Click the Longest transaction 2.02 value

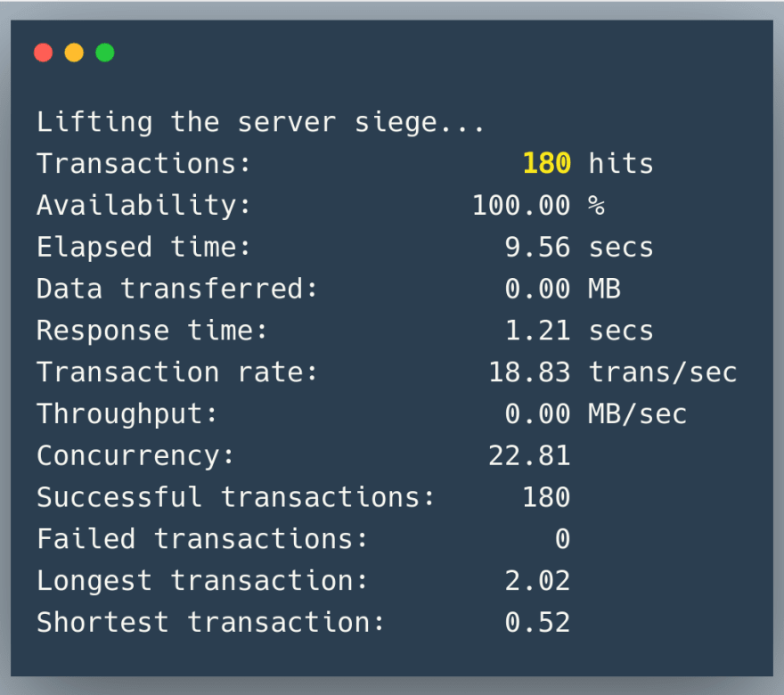538,581
